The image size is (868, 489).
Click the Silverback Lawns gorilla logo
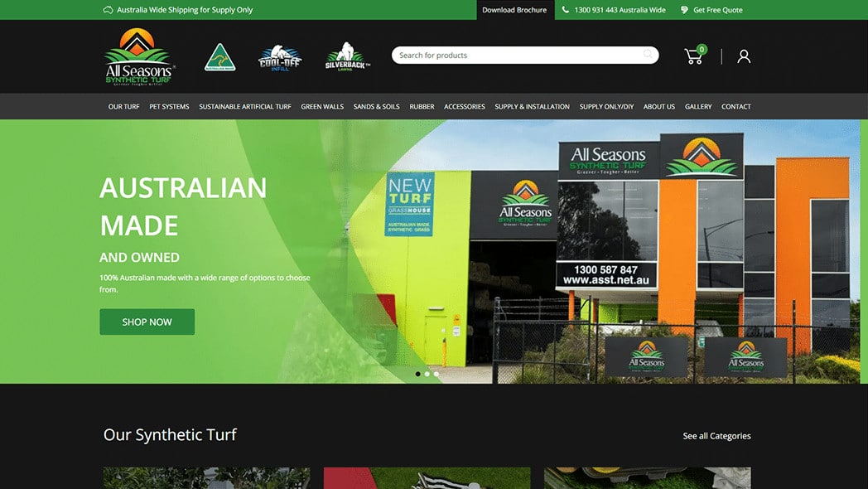pyautogui.click(x=347, y=57)
